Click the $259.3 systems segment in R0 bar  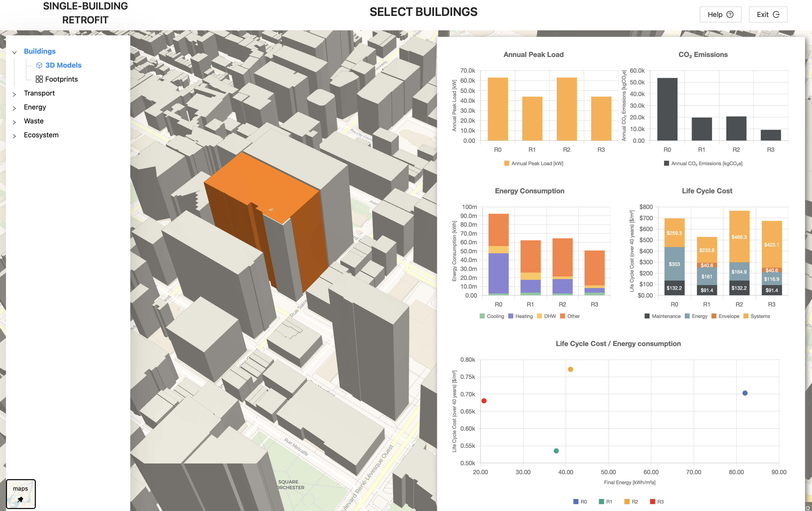coord(674,233)
